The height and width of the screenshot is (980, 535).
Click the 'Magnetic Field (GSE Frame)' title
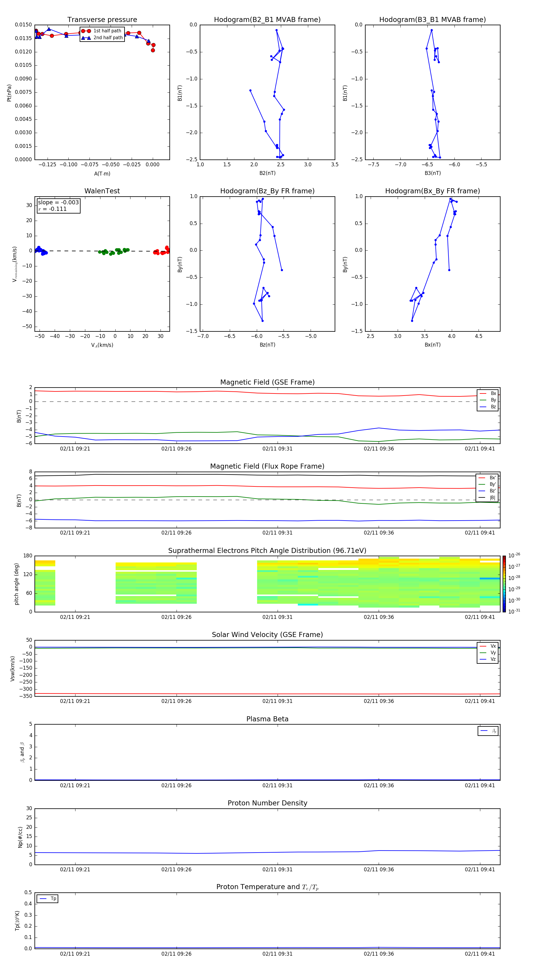(267, 382)
